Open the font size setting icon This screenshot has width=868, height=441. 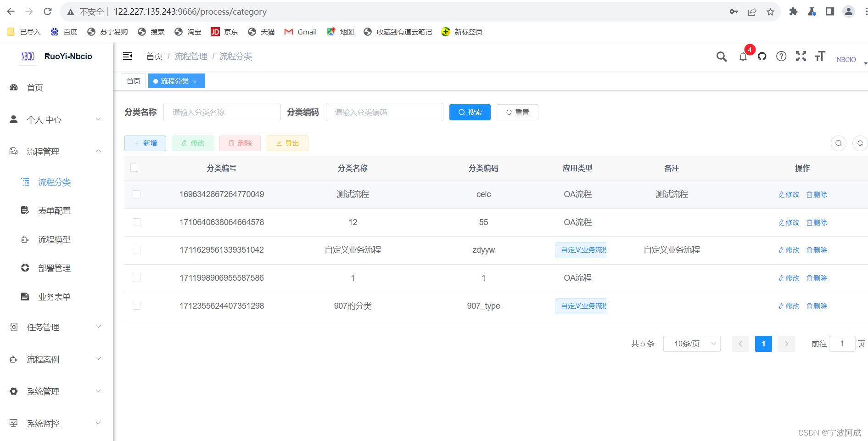click(820, 56)
